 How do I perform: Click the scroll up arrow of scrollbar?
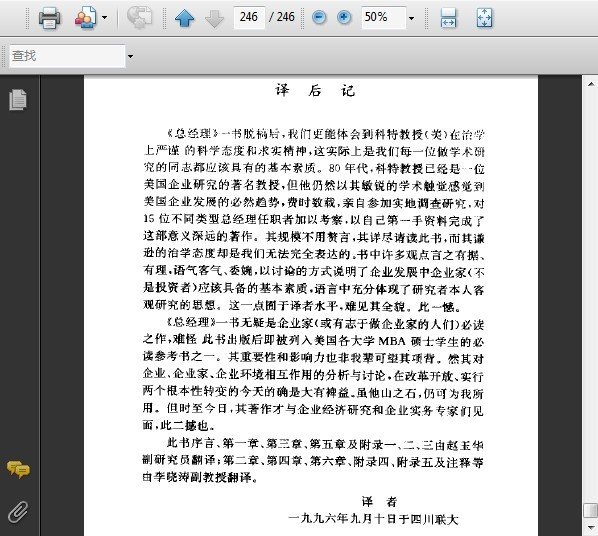click(590, 84)
